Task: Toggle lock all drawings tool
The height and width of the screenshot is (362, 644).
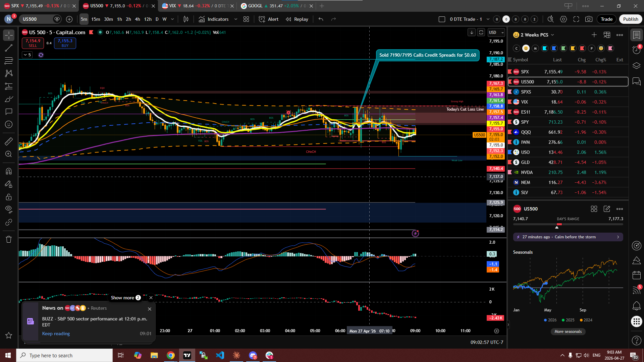Action: pyautogui.click(x=9, y=197)
